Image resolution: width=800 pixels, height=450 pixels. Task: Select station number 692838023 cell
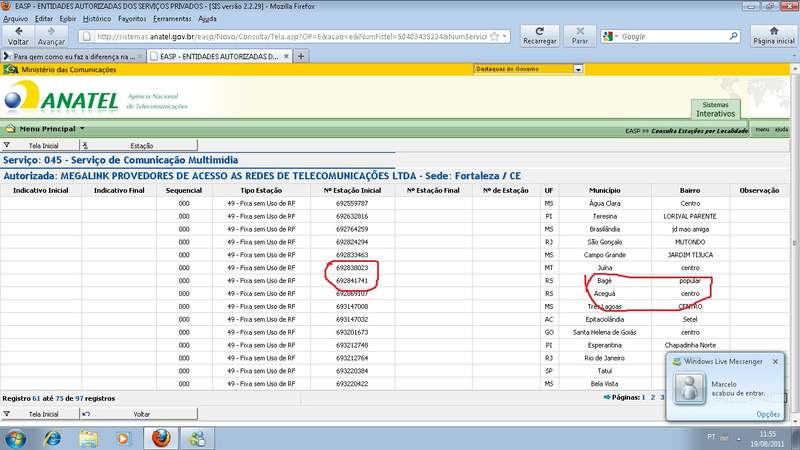tap(352, 268)
